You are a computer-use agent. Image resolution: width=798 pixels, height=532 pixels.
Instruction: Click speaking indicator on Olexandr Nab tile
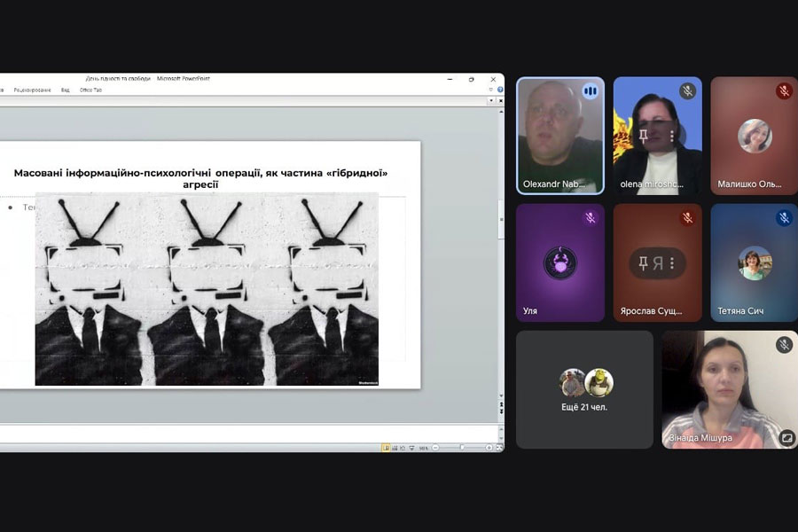(590, 91)
